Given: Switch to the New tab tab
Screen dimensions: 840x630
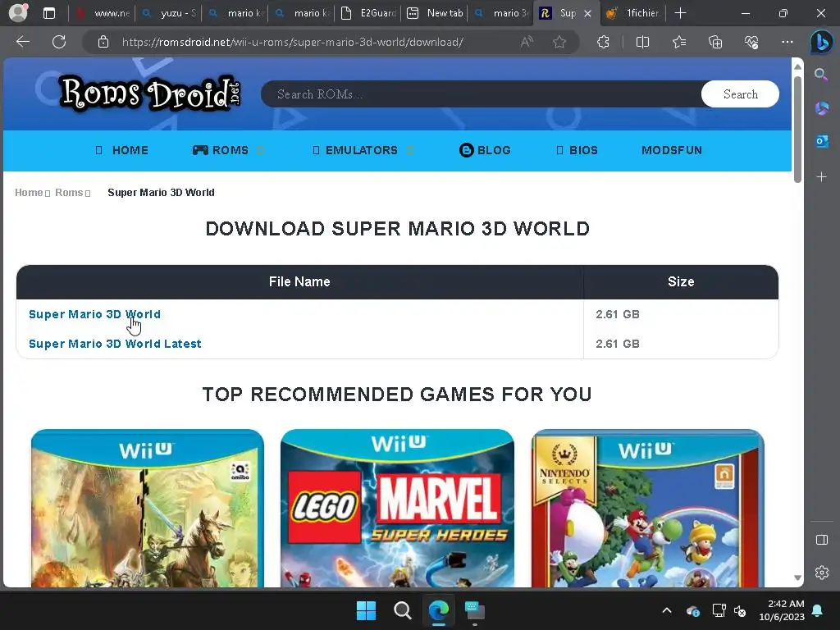Looking at the screenshot, I should click(435, 13).
